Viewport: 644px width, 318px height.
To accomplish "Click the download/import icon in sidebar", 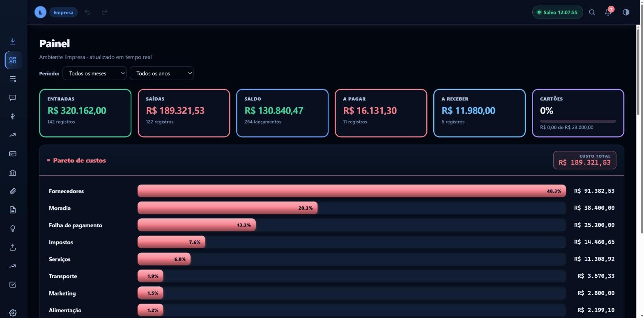I will click(x=13, y=41).
